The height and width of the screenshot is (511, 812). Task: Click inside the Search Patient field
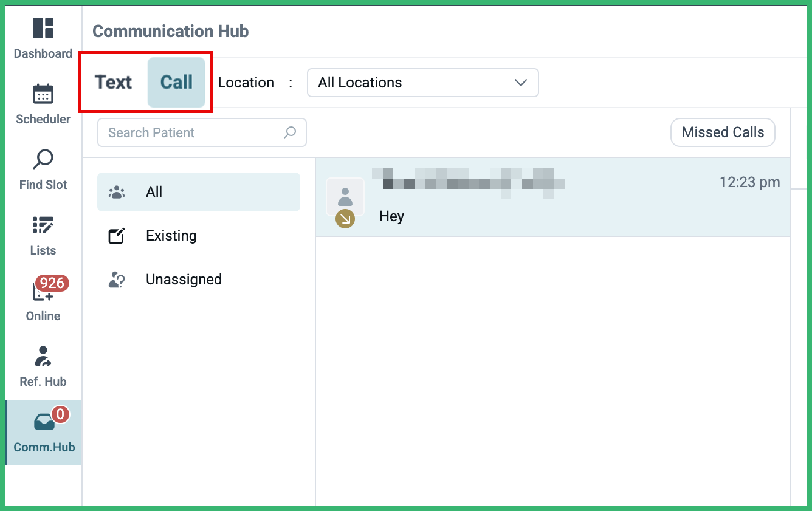tap(182, 132)
